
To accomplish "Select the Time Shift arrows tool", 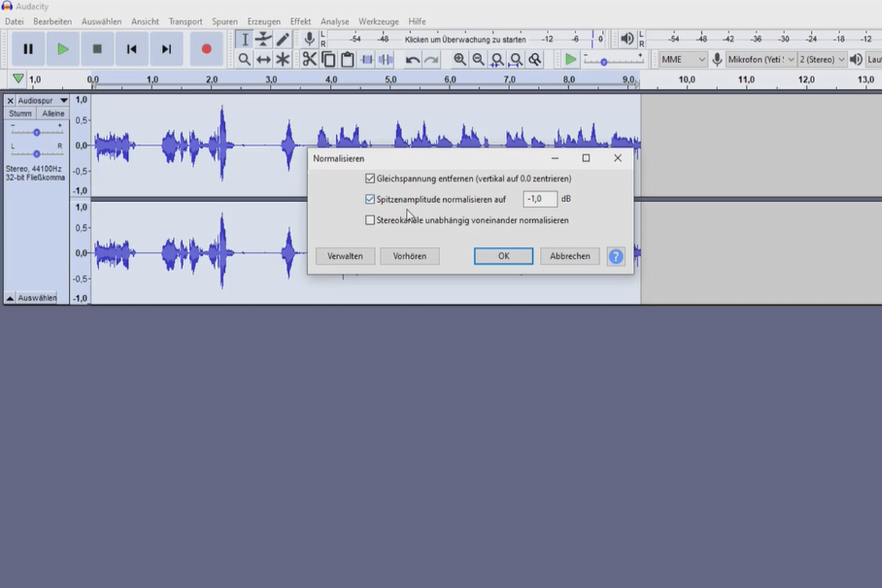I will (264, 60).
